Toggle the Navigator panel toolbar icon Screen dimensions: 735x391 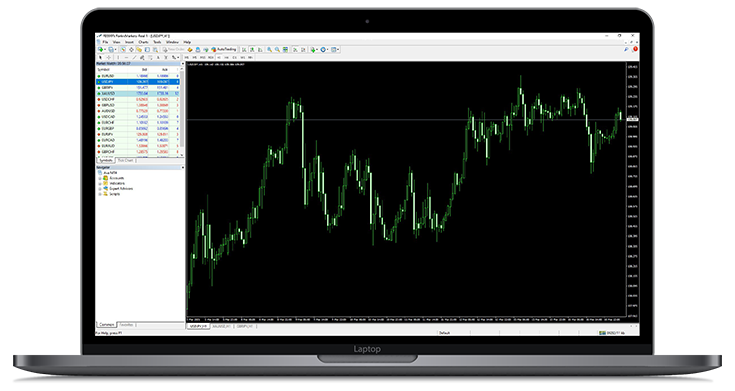coord(139,49)
